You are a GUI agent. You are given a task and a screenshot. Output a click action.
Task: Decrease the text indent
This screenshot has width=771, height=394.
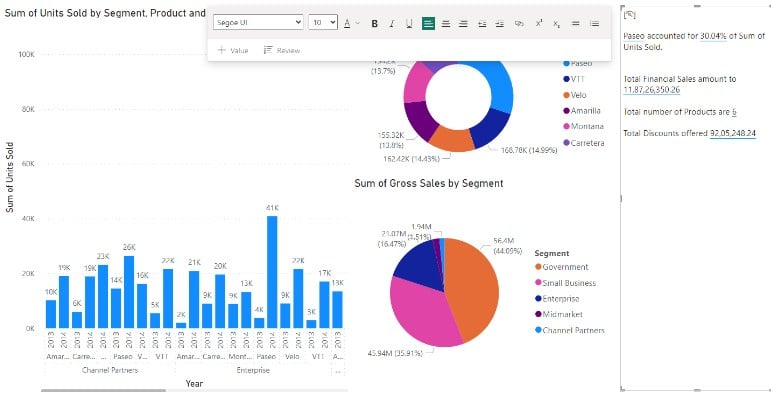tap(482, 23)
